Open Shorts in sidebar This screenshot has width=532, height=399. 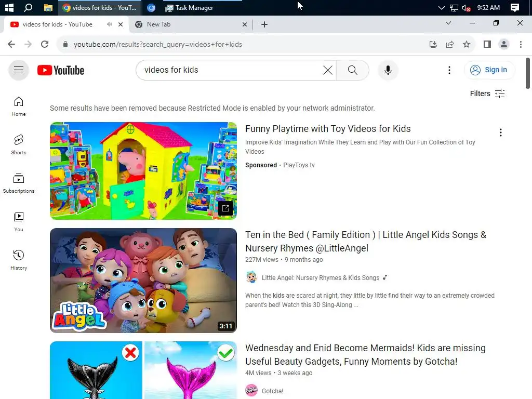19,145
